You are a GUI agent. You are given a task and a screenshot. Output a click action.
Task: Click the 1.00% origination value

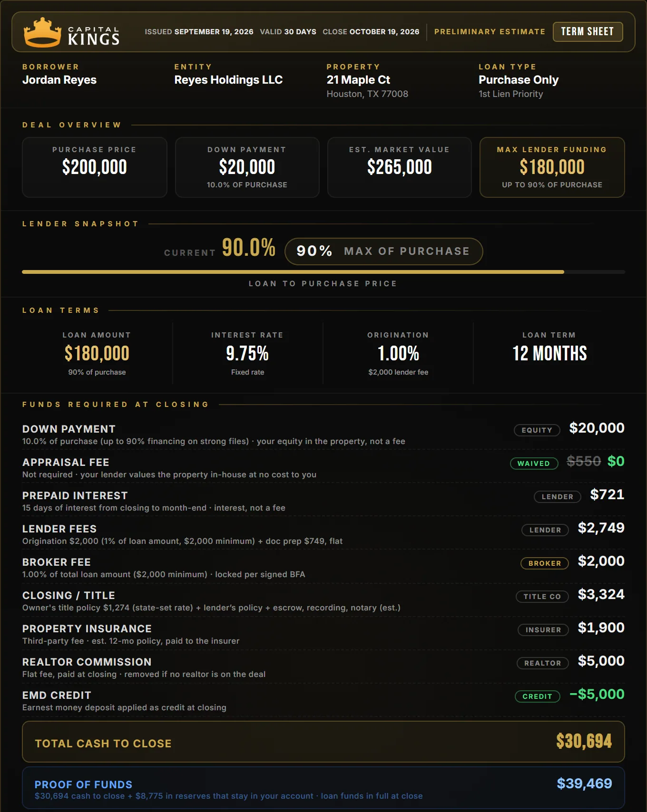point(398,354)
